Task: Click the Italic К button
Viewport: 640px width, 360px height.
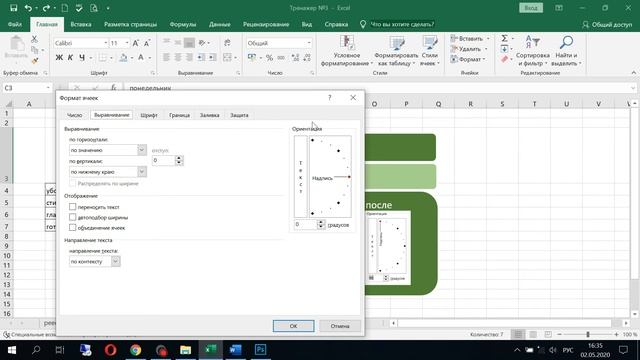Action: pyautogui.click(x=70, y=58)
